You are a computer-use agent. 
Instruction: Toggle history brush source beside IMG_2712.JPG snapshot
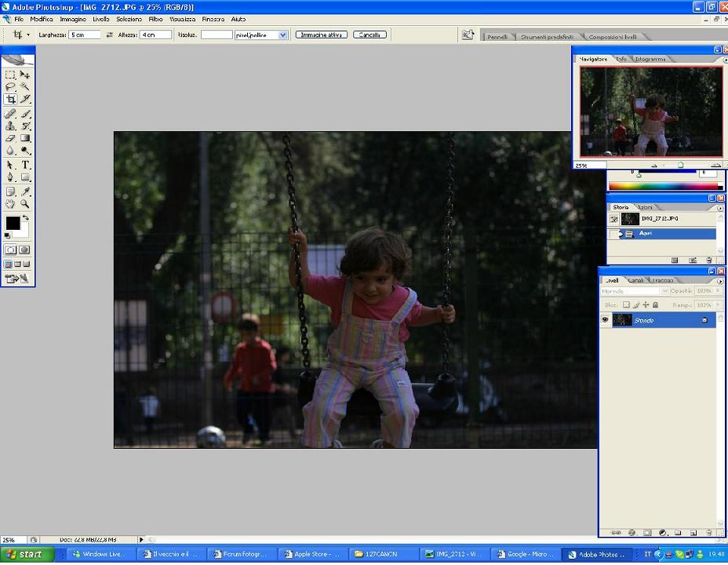click(613, 219)
